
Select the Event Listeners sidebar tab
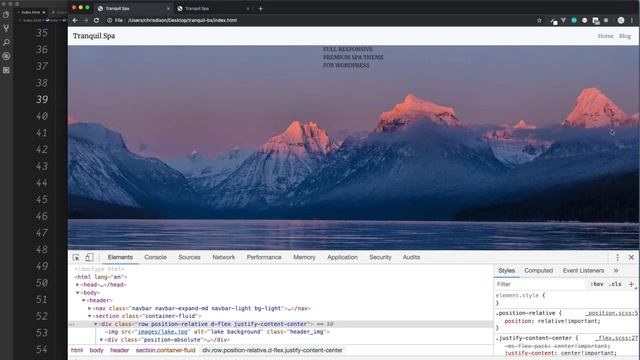(583, 271)
